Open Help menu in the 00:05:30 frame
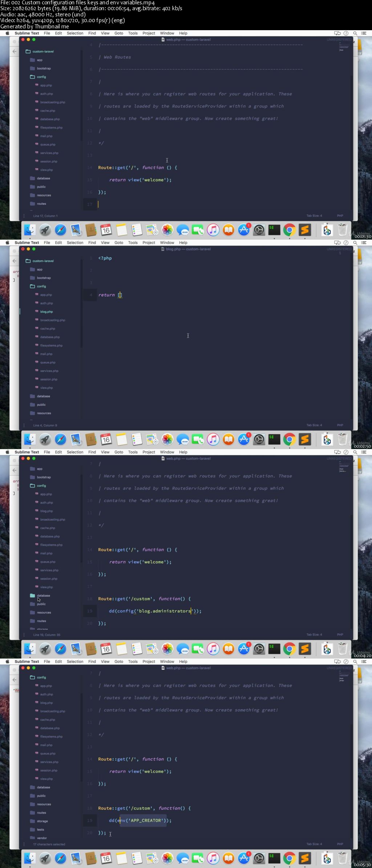Viewport: 372px width, 868px height. [x=183, y=661]
